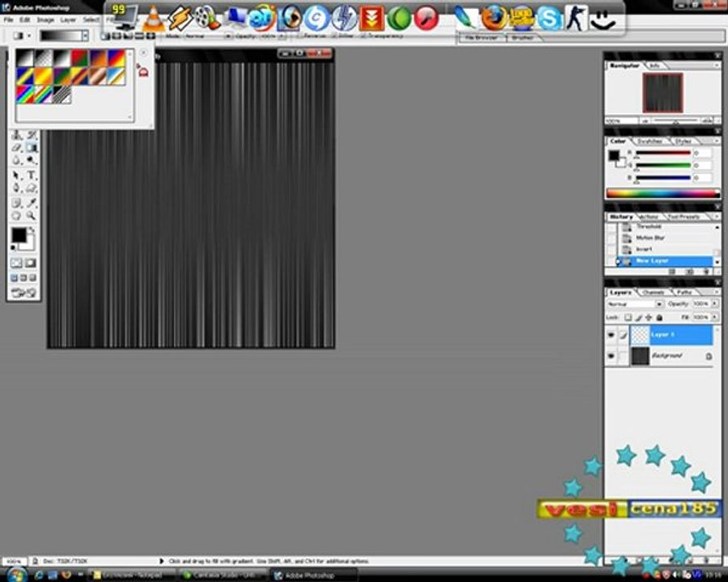Open gradient picker dropdown arrow
728x582 pixels.
(85, 36)
